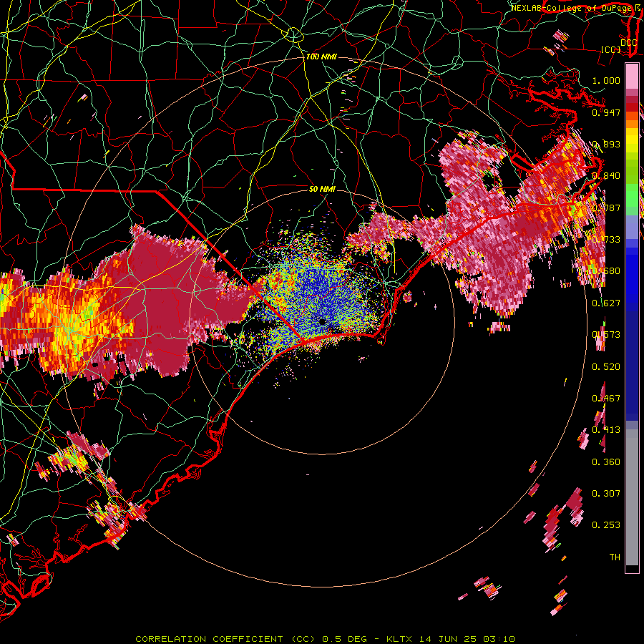Select the 0.573 scale value label
This screenshot has width=644, height=644.
pos(606,335)
